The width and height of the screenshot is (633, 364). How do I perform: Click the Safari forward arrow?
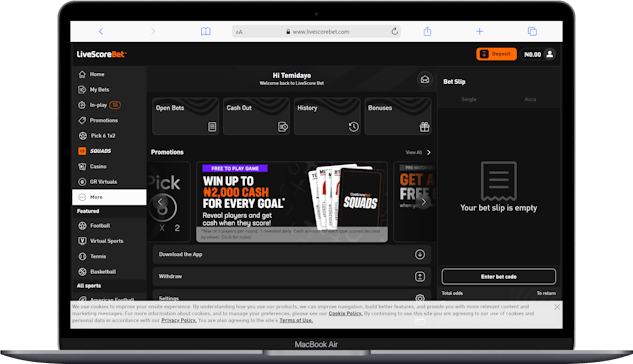pos(153,31)
